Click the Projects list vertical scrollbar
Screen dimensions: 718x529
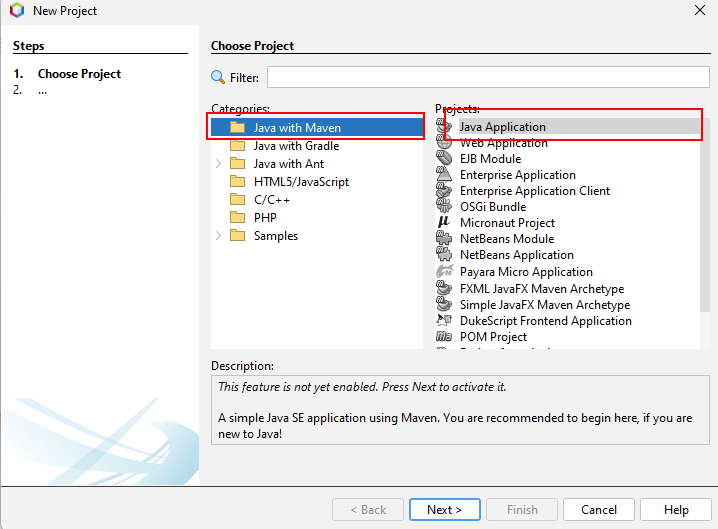click(705, 215)
